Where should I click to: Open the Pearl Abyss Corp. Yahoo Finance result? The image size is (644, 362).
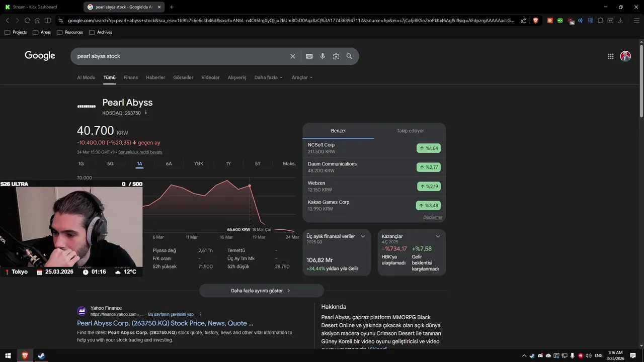165,323
